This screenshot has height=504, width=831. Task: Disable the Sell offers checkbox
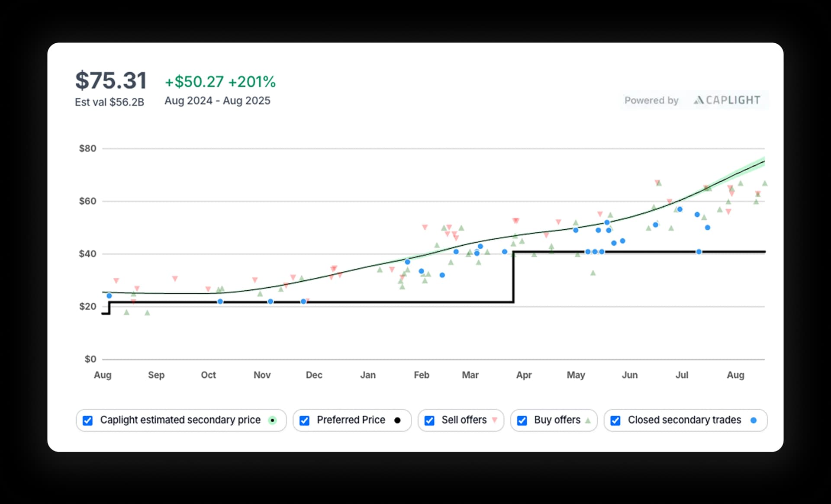coord(429,421)
